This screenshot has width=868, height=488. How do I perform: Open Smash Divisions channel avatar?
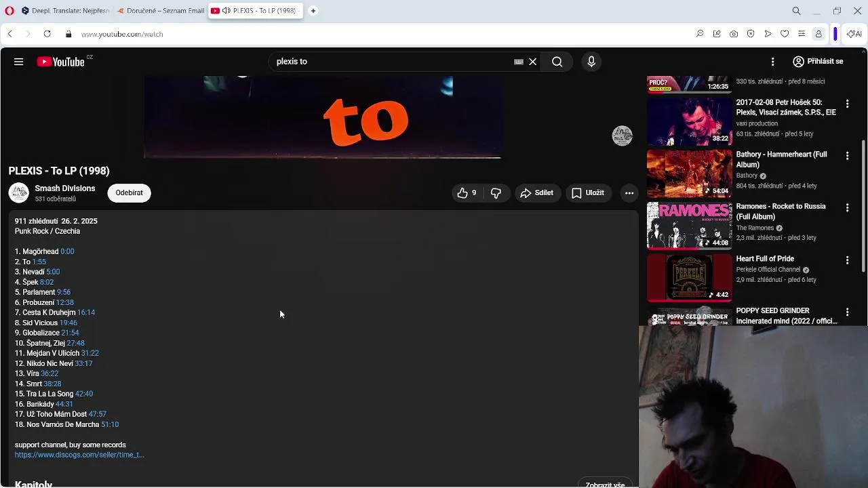tap(19, 193)
